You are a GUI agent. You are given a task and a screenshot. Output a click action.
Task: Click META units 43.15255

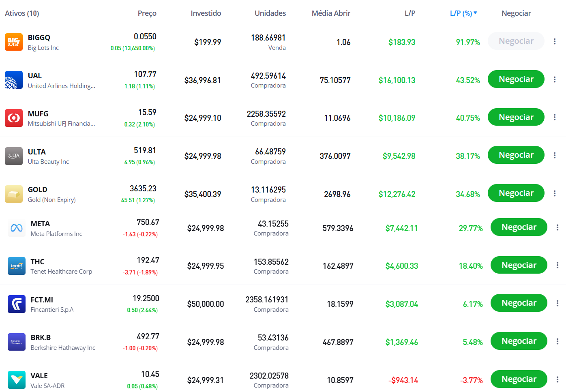(x=273, y=224)
